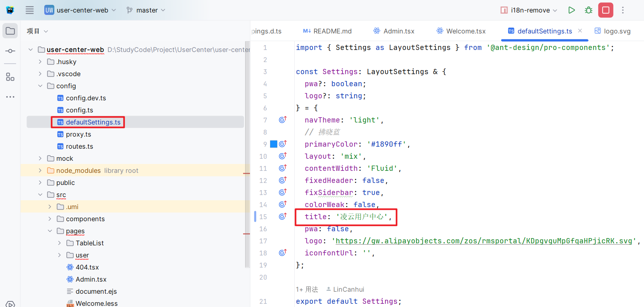Click the Run button in the toolbar

pos(571,10)
